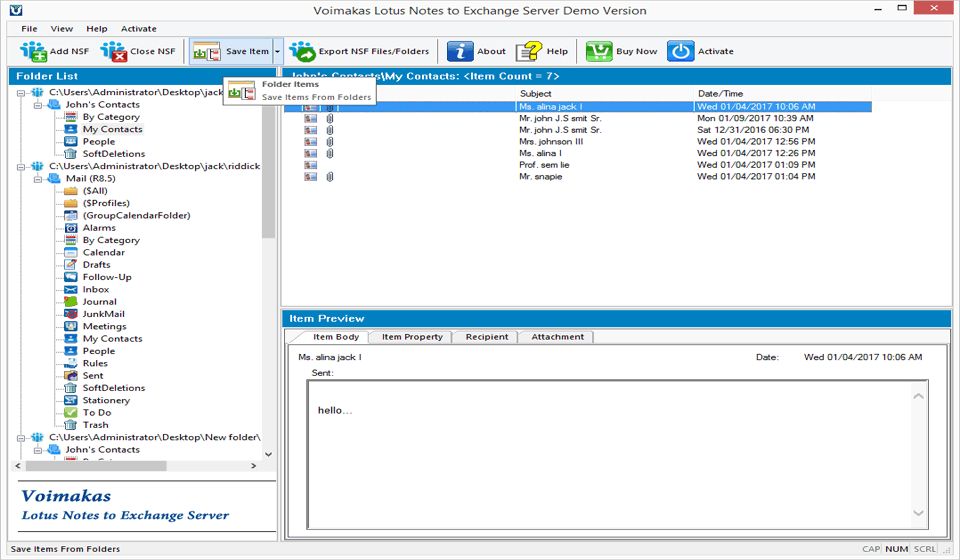Open the Help menu
This screenshot has height=560, width=960.
pyautogui.click(x=97, y=29)
